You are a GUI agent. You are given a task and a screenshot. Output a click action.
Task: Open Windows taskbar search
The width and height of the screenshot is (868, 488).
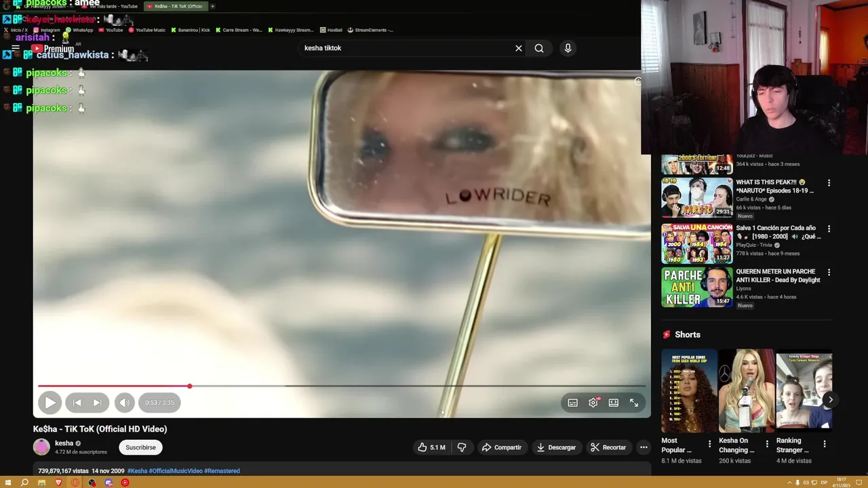[24, 483]
